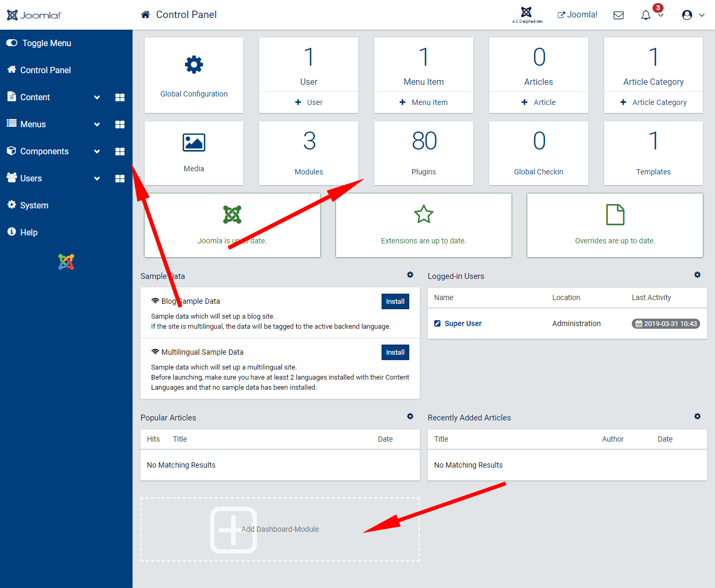
Task: Click the Menu Item count tile
Action: point(423,65)
